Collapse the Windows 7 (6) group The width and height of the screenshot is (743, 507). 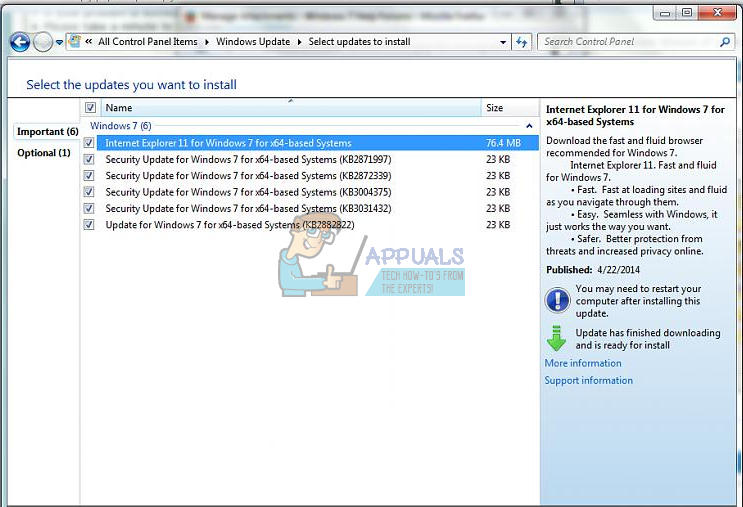coord(529,126)
